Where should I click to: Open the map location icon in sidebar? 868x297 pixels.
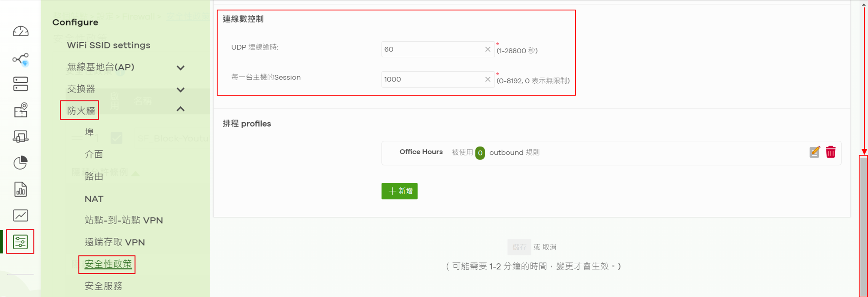21,110
